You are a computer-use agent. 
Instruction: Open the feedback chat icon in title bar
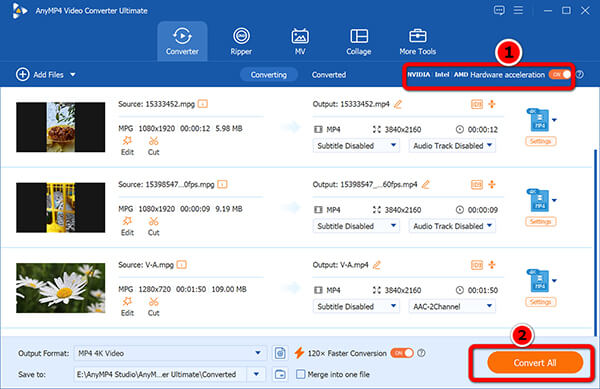point(499,10)
